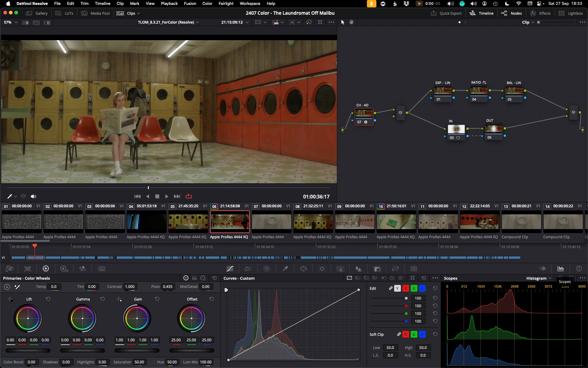
Task: Open the Histogram scope type dropdown
Action: (x=539, y=278)
